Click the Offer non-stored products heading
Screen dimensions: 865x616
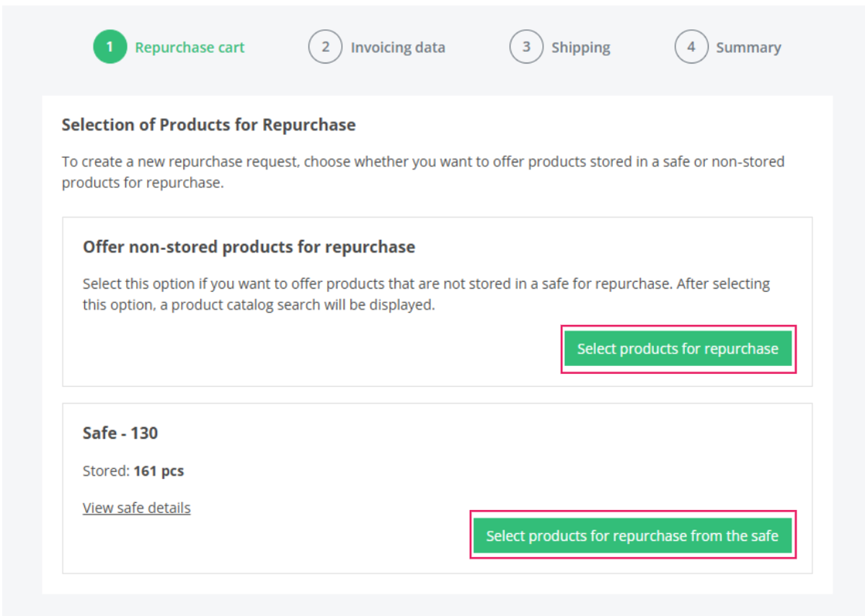click(x=249, y=247)
